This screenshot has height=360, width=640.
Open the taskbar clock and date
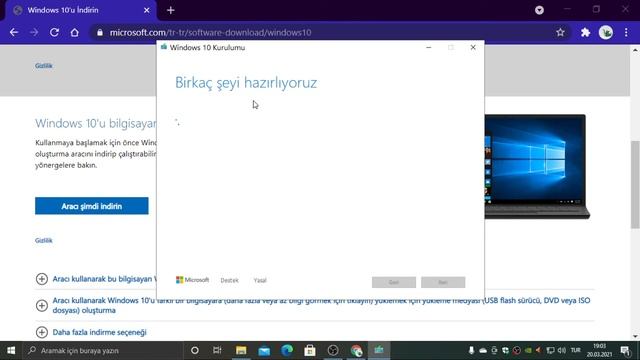(x=600, y=351)
